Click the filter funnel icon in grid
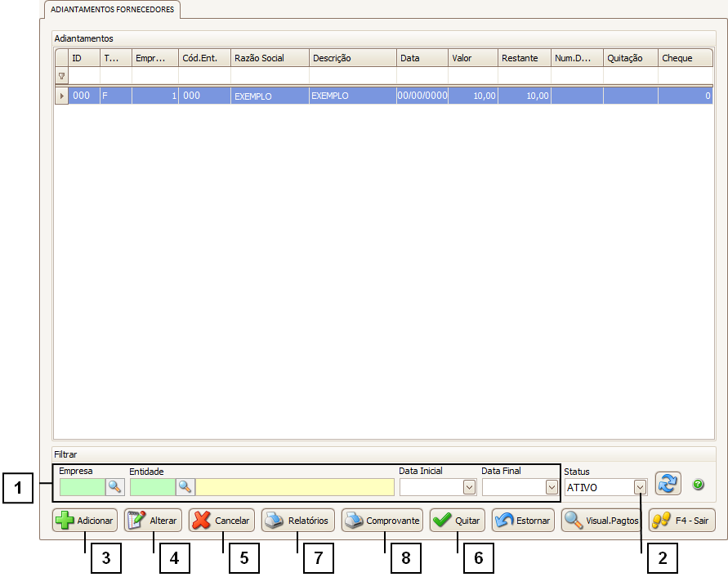 coord(61,75)
